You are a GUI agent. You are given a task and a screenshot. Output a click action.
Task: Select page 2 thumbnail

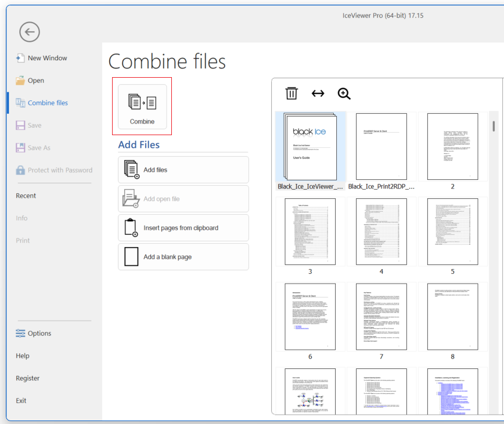[452, 146]
